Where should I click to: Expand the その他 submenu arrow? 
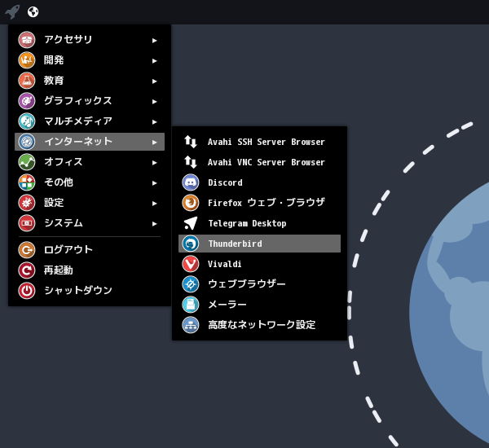(x=154, y=183)
